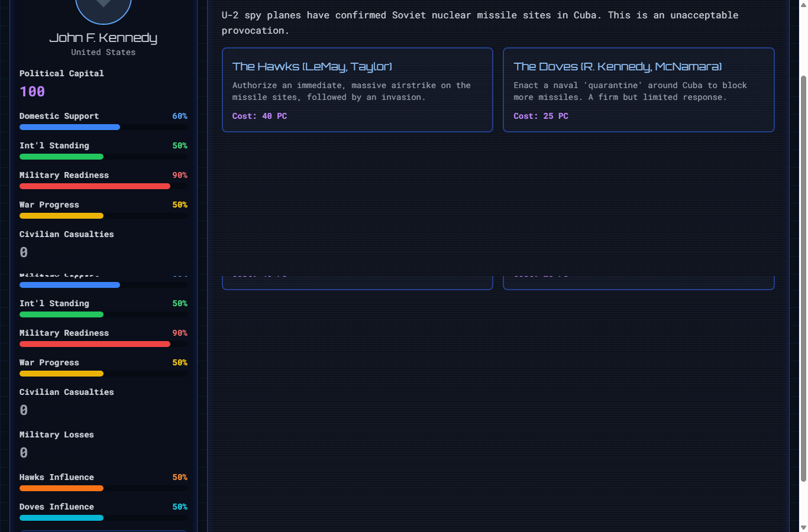808x532 pixels.
Task: Click the U-2 spy planes briefing text
Action: click(x=480, y=22)
